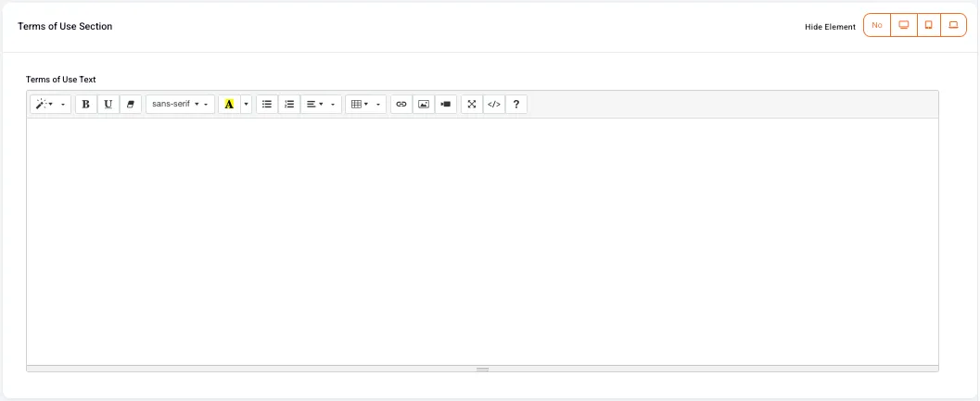Remove font style with eraser icon
980x401 pixels.
pos(131,105)
